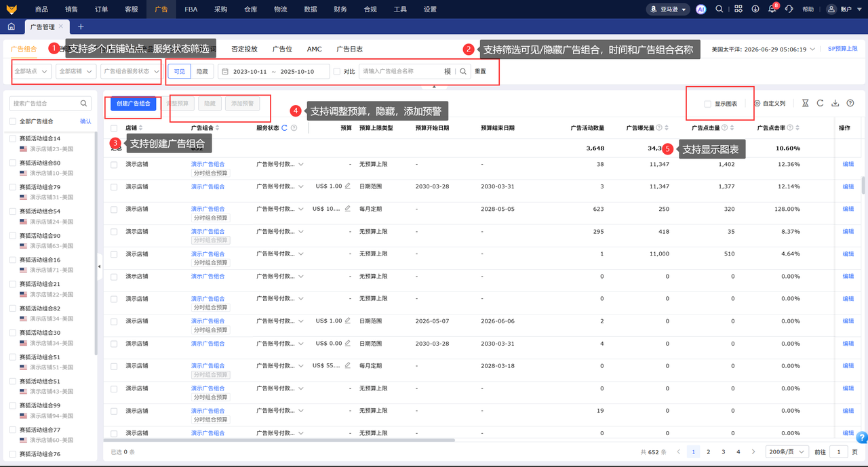
Task: Check 赛狐活动组合54 in sidebar
Action: pyautogui.click(x=13, y=211)
